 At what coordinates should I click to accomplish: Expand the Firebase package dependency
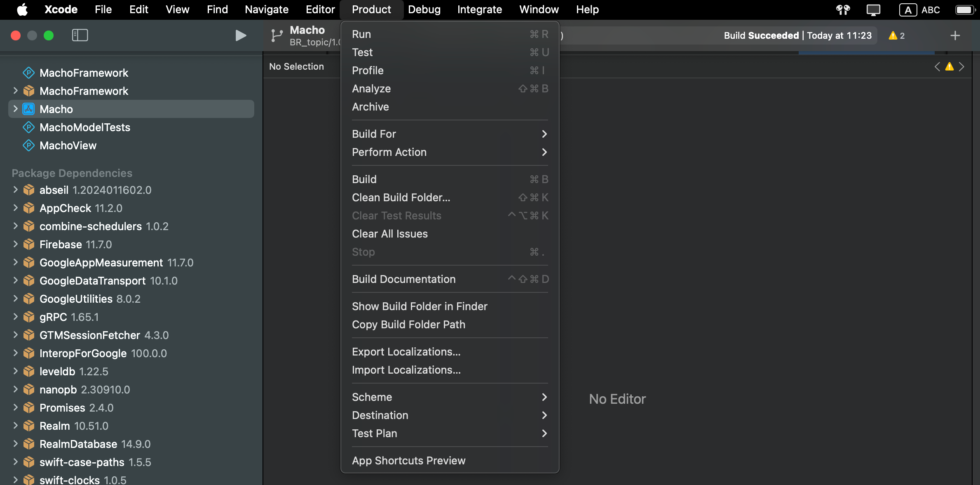[x=15, y=244]
